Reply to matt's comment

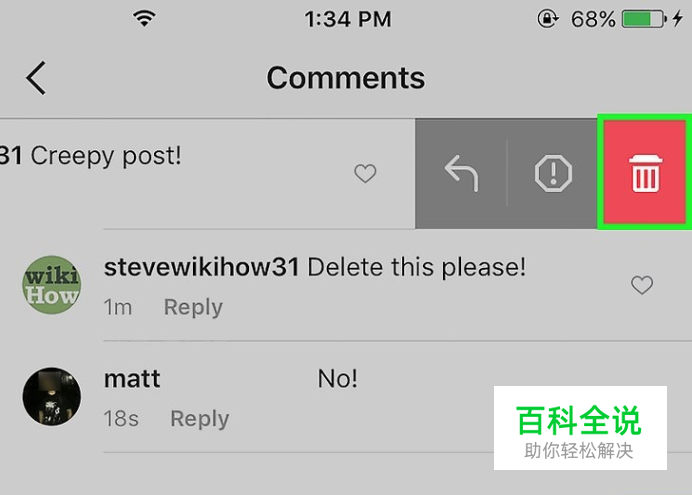(x=199, y=419)
